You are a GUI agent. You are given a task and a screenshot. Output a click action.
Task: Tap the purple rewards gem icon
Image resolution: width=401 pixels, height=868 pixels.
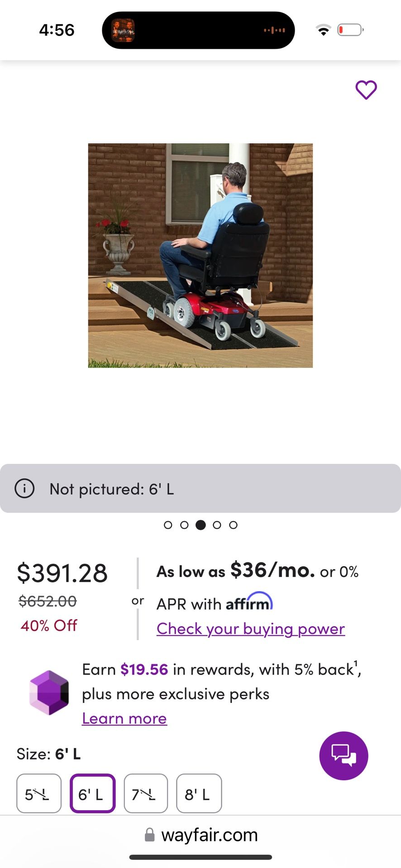(x=49, y=693)
